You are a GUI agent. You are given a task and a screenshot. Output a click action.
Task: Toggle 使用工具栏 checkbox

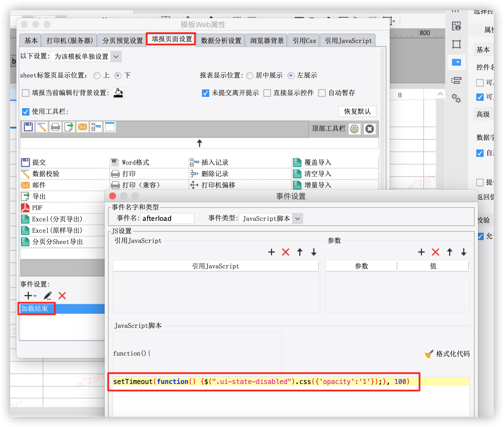click(x=26, y=112)
